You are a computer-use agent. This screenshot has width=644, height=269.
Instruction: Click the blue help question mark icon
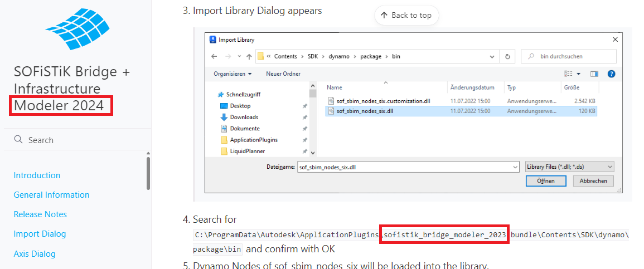(x=611, y=74)
